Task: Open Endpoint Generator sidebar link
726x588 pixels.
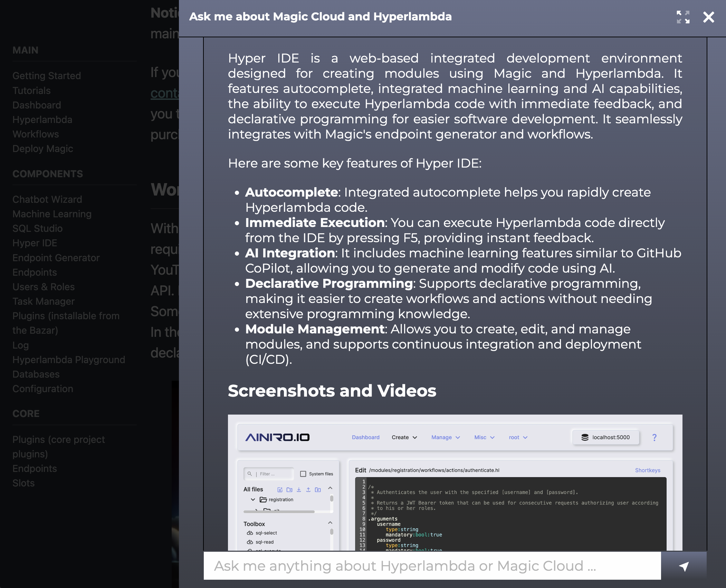Action: (x=56, y=258)
